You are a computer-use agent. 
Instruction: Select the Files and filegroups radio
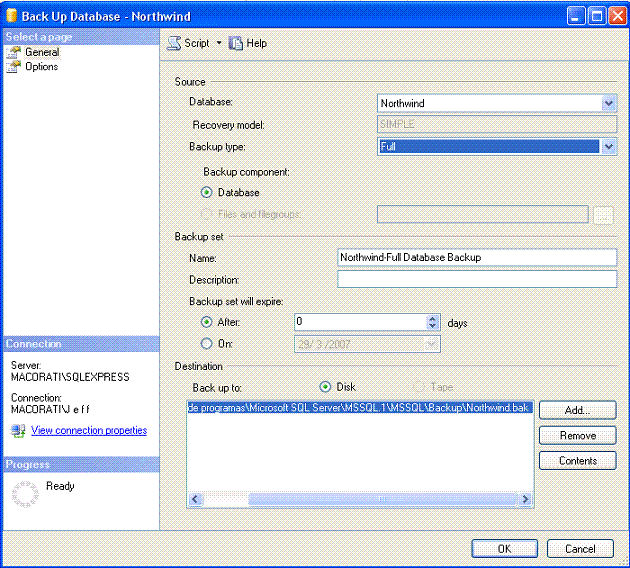pos(207,214)
